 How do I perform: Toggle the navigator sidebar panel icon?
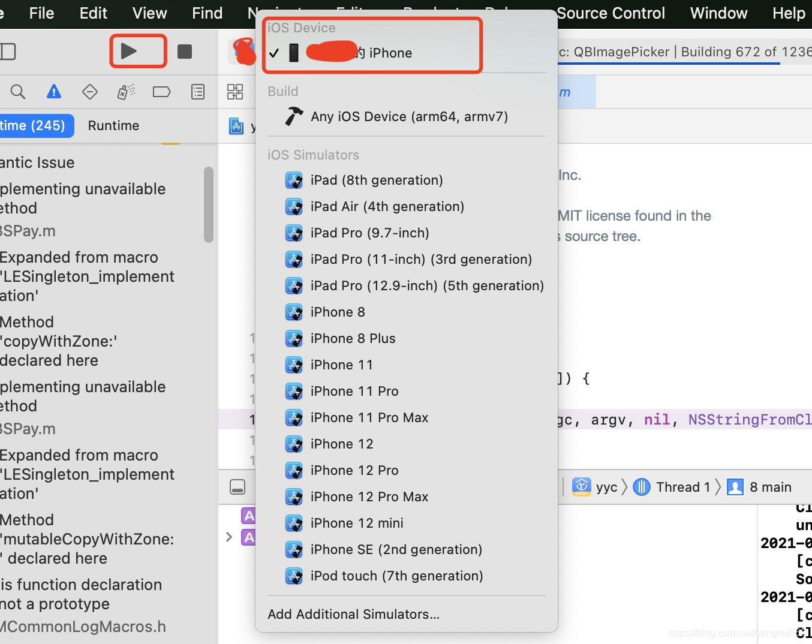click(8, 52)
